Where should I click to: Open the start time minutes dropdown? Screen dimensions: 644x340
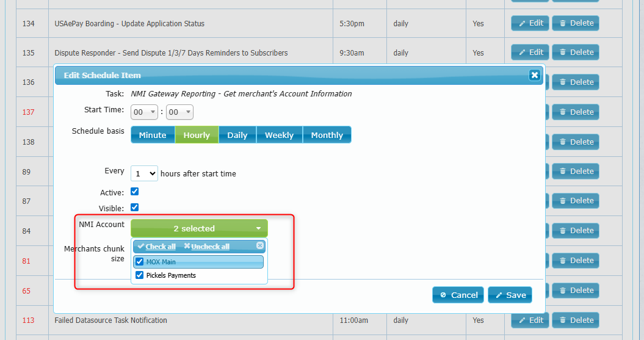179,112
